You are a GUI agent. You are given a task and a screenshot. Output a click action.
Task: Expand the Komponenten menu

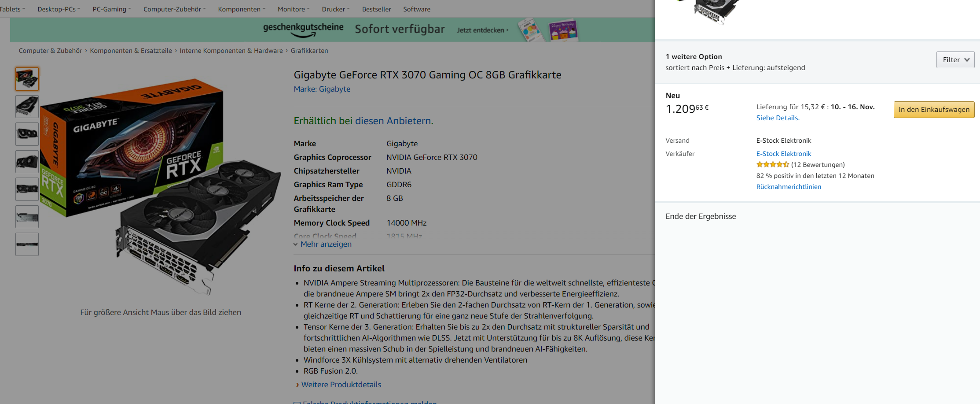[242, 9]
